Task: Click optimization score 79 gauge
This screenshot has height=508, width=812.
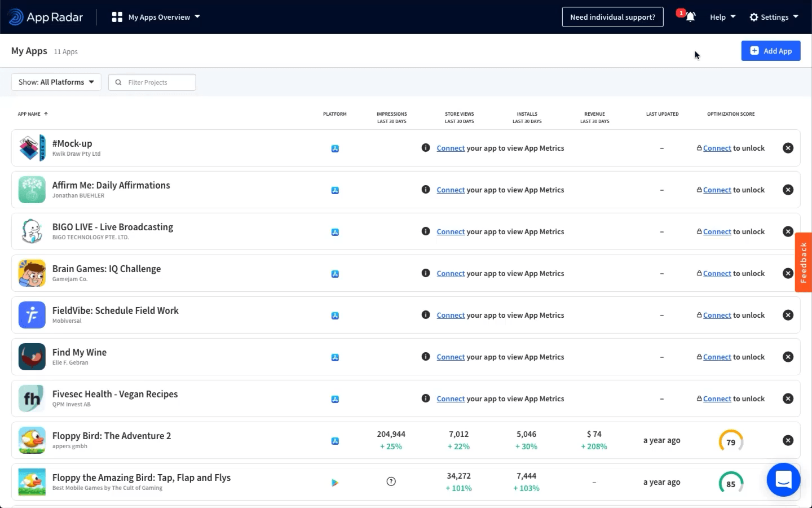Action: (731, 441)
